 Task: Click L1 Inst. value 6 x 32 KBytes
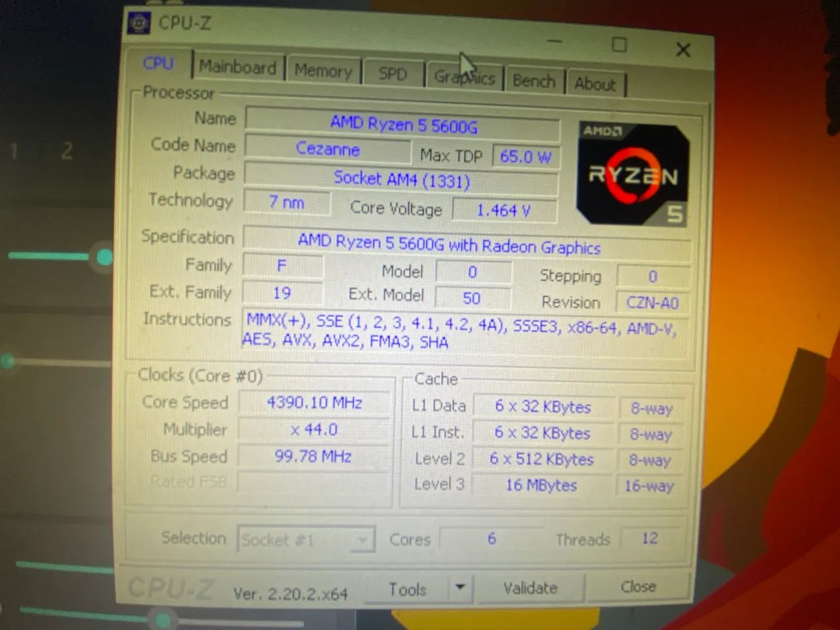point(543,433)
